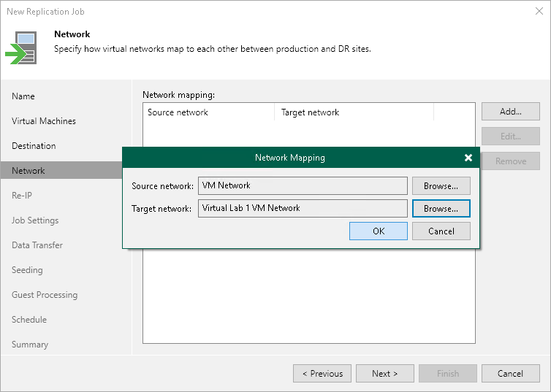
Task: Click the 'Network mapping:' label
Action: pos(178,95)
